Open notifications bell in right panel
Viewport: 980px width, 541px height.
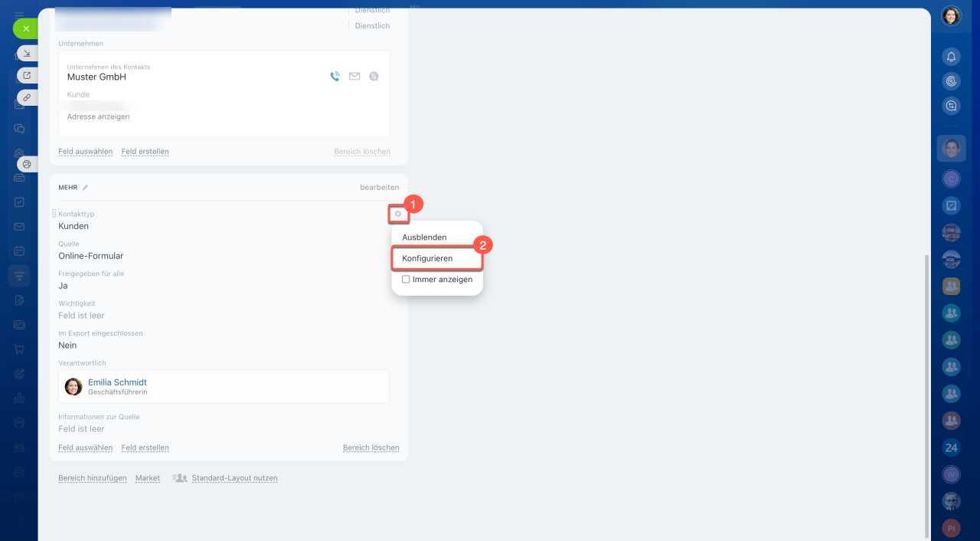pyautogui.click(x=951, y=57)
